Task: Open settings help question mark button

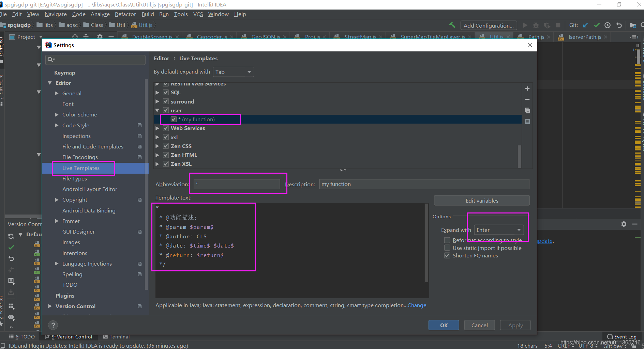Action: [x=53, y=325]
